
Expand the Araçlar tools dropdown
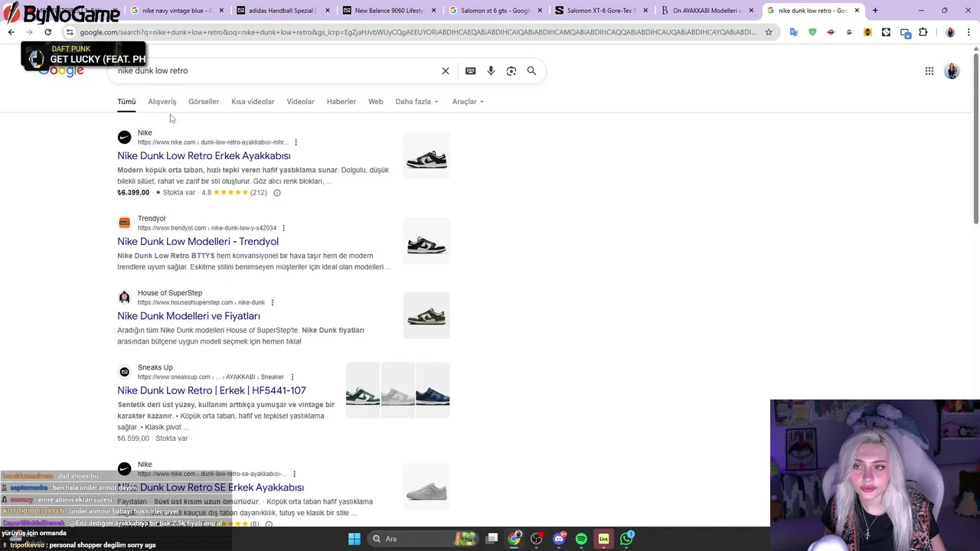click(x=468, y=102)
